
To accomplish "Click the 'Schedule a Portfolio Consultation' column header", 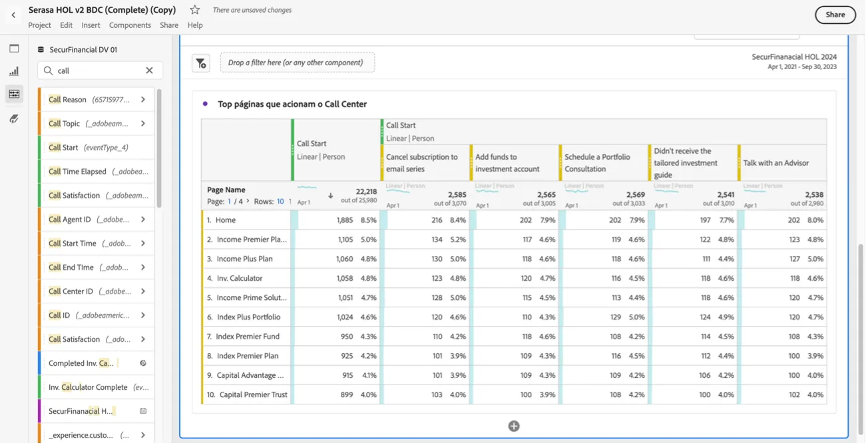I will pyautogui.click(x=604, y=163).
